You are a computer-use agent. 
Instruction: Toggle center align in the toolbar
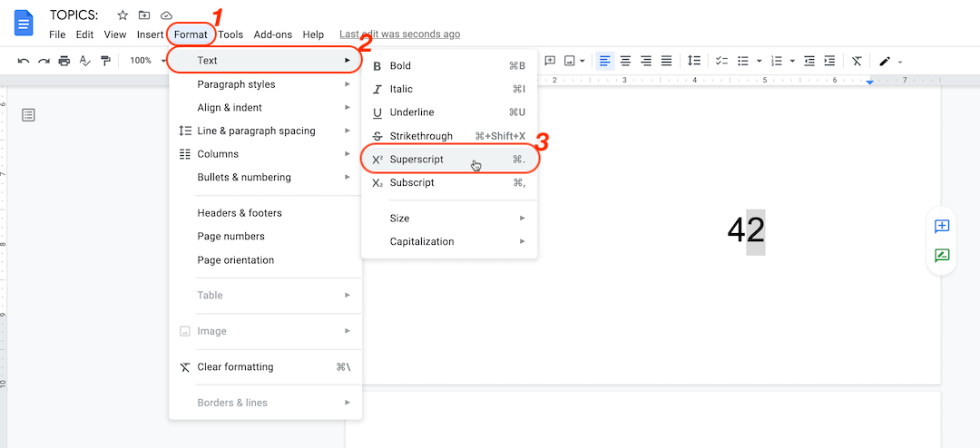pyautogui.click(x=625, y=61)
